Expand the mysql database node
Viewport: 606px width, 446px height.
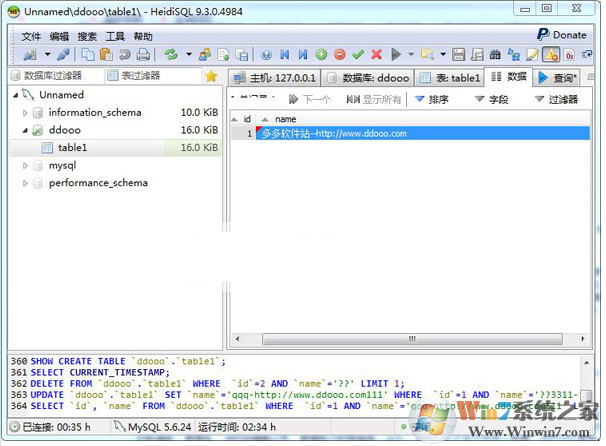pyautogui.click(x=25, y=165)
